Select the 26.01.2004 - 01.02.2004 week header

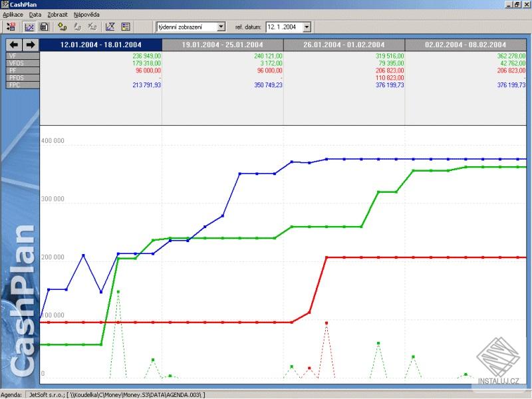(344, 45)
